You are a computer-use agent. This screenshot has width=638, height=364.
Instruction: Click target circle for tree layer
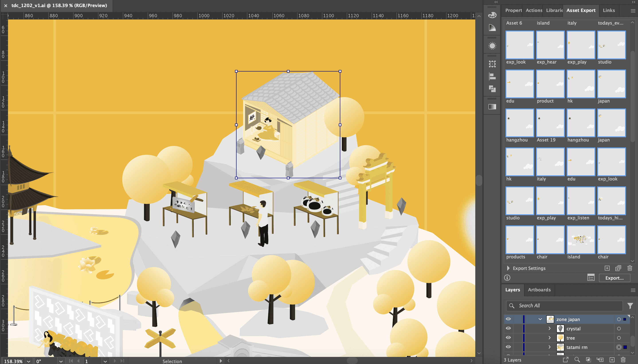[619, 338]
